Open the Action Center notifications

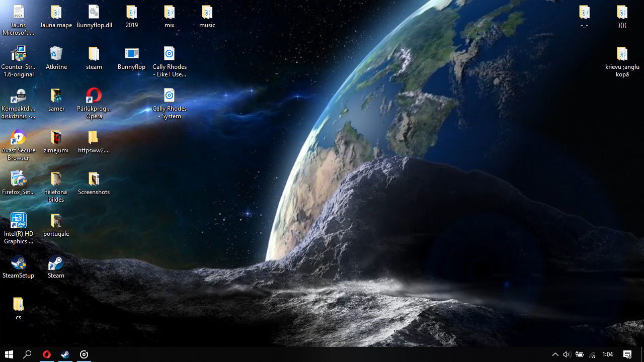(x=627, y=354)
